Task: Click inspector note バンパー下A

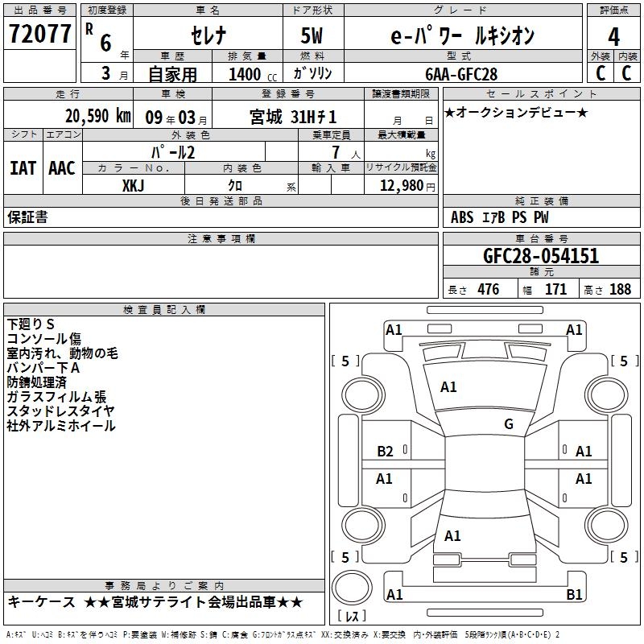Action: point(43,368)
